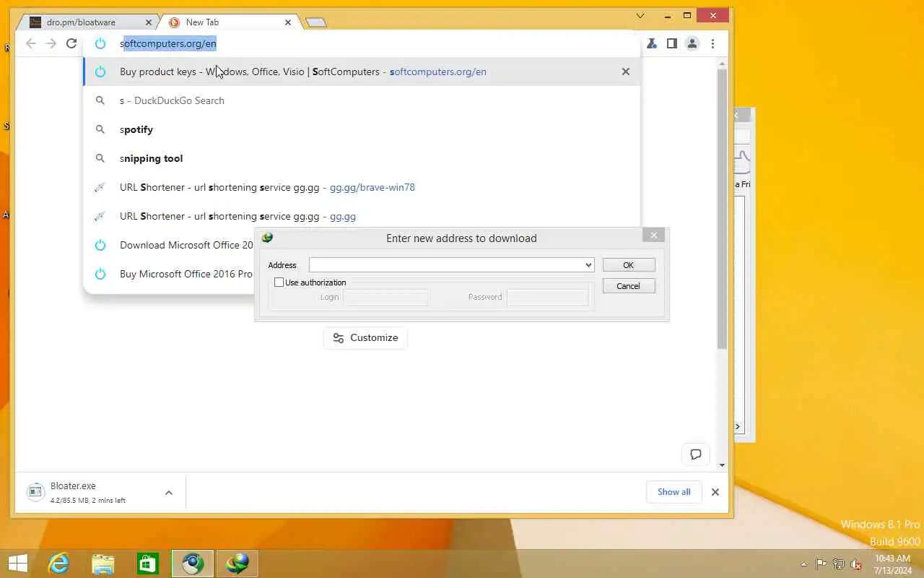
Task: Close the New Tab tab
Action: (x=288, y=22)
